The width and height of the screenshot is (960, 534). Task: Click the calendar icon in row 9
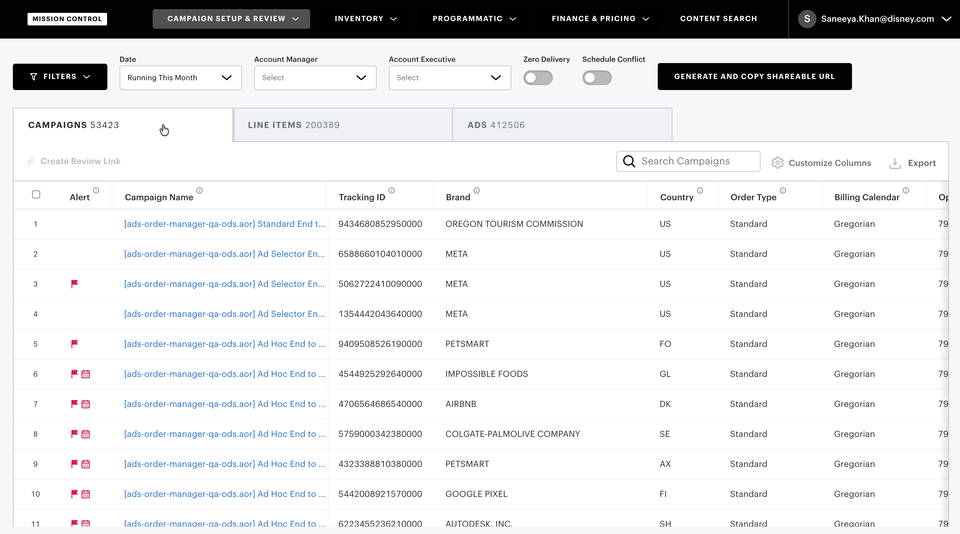[86, 464]
